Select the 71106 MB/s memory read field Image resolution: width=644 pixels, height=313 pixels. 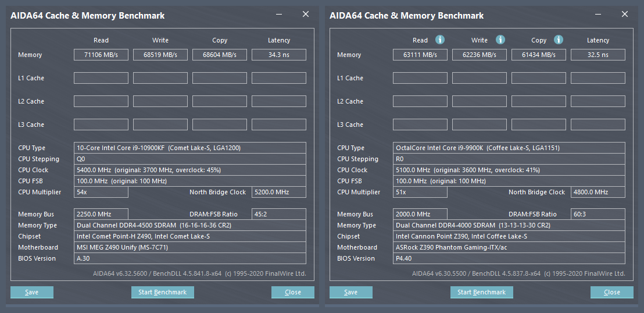click(x=101, y=55)
